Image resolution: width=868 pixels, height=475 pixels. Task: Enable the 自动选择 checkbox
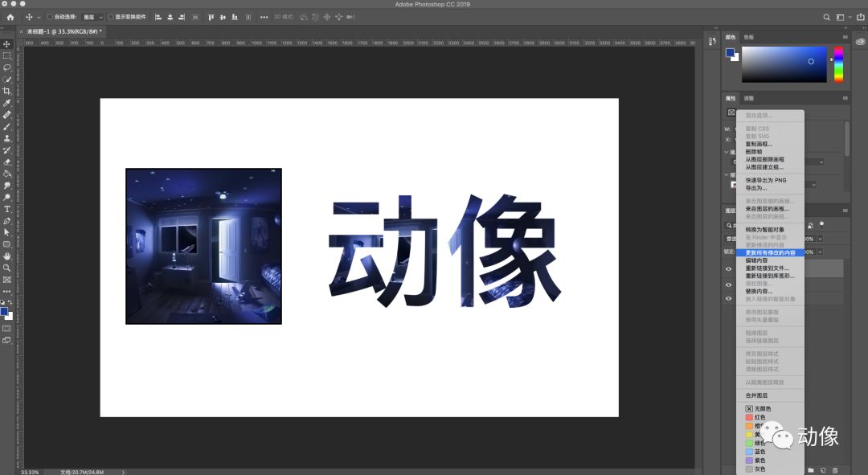[49, 16]
